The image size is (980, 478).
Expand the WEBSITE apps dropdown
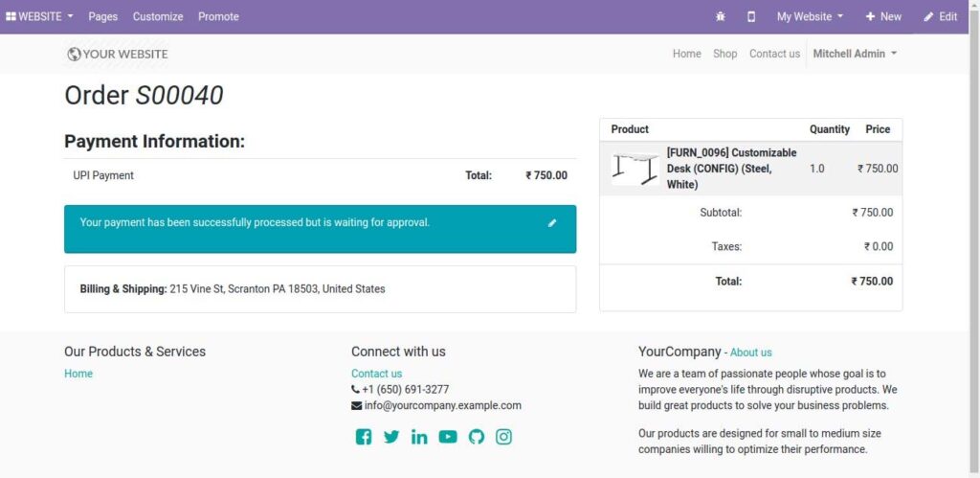coord(39,16)
